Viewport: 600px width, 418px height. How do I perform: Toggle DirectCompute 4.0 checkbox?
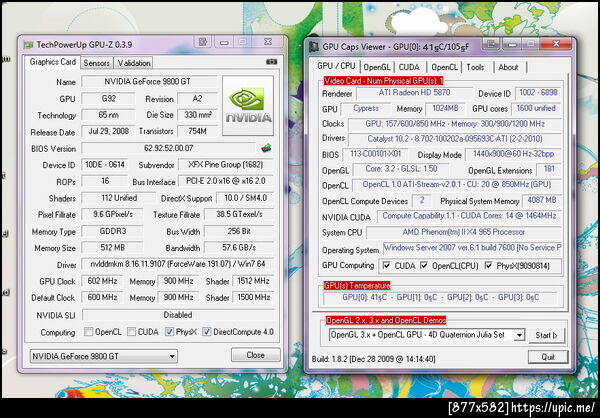[x=207, y=331]
